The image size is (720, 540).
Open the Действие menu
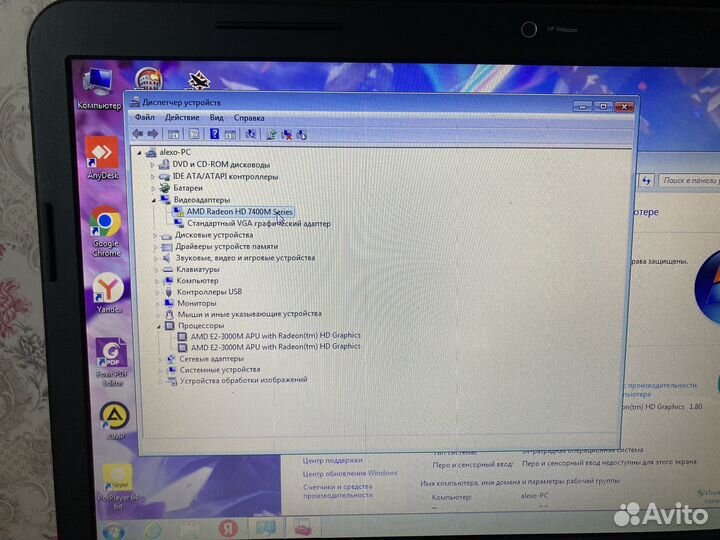pos(182,118)
